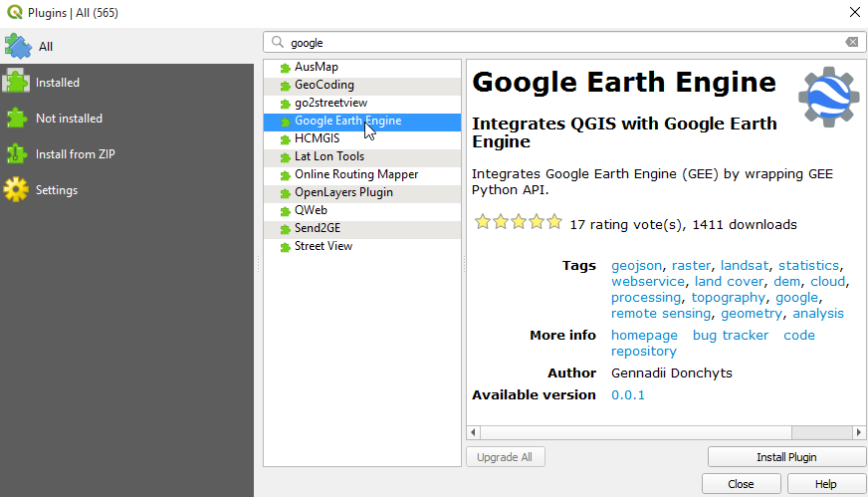This screenshot has height=497, width=868.
Task: Click the Lat Lon Tools plugin icon
Action: [285, 157]
